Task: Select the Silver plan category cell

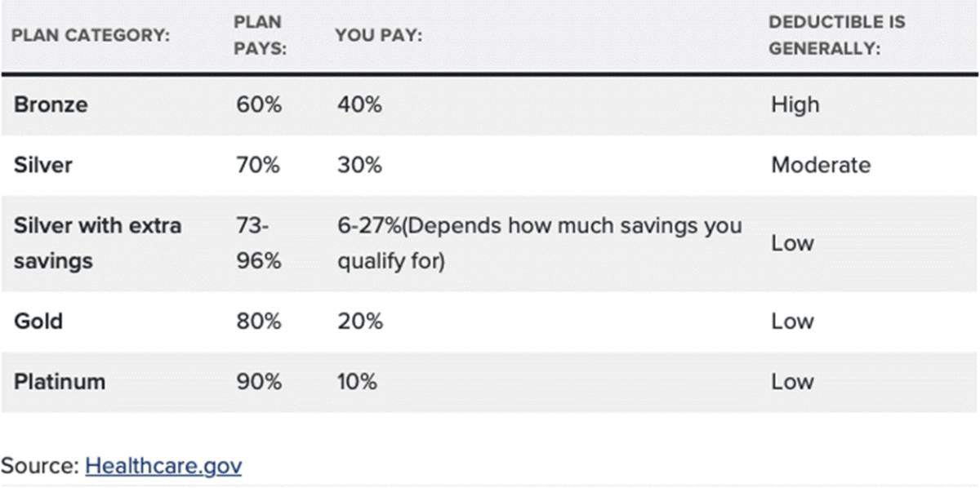Action: click(x=43, y=166)
